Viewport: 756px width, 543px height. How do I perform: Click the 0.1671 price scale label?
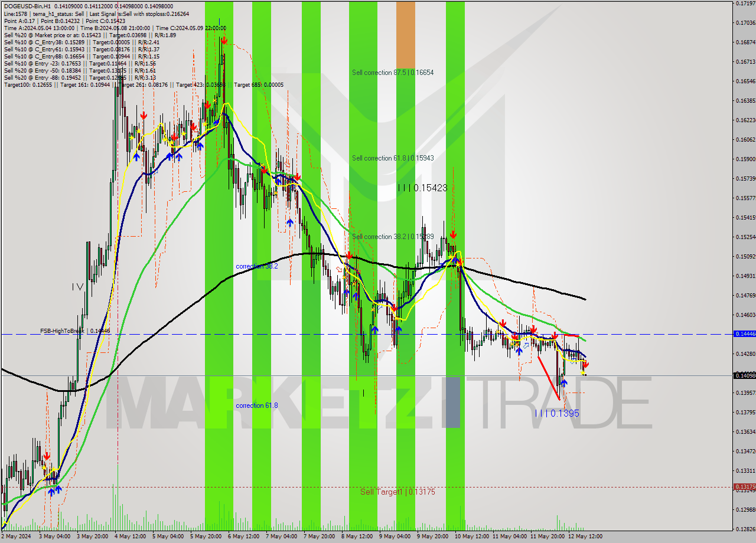[745, 61]
